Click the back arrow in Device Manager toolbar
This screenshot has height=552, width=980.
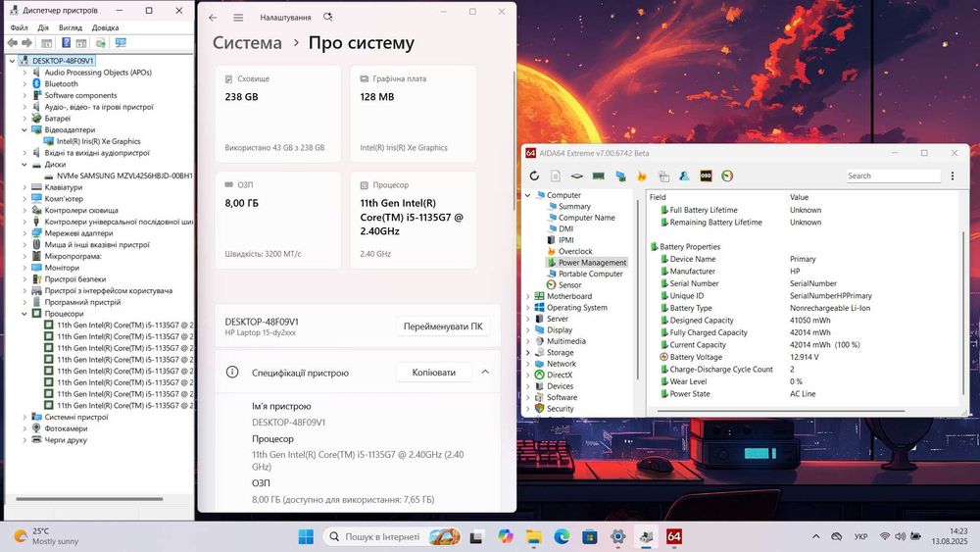(x=13, y=42)
